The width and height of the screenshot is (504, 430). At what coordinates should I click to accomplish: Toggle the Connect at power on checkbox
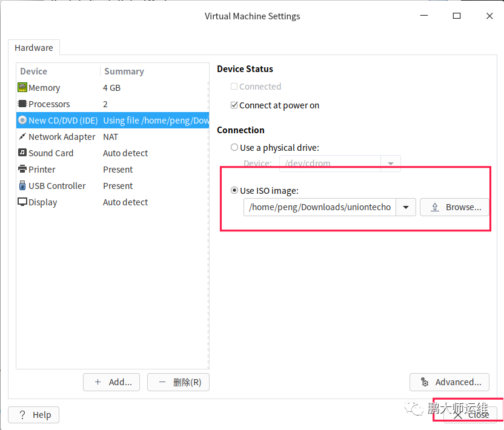click(234, 105)
